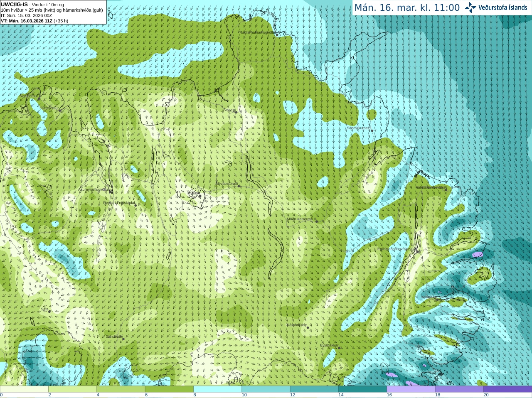Click the IT: Sun. 15.03.2026 00Z line
Image resolution: width=532 pixels, height=398 pixels.
point(26,15)
